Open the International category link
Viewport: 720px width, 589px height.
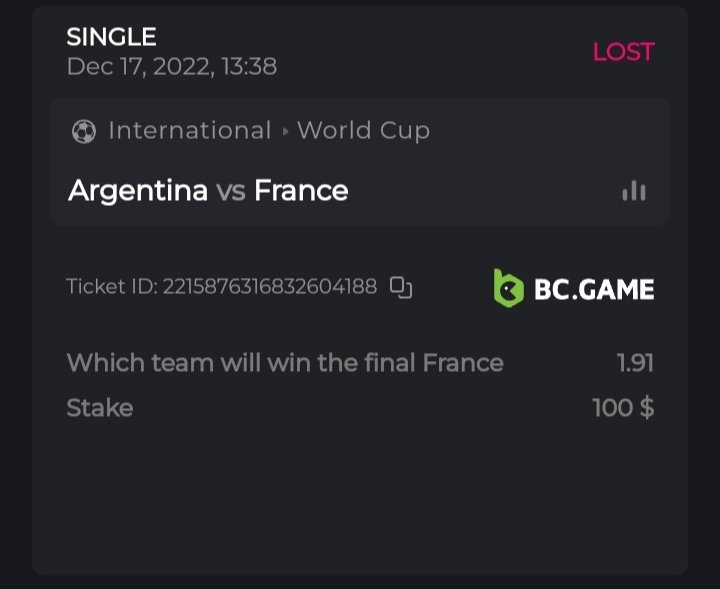[x=190, y=131]
